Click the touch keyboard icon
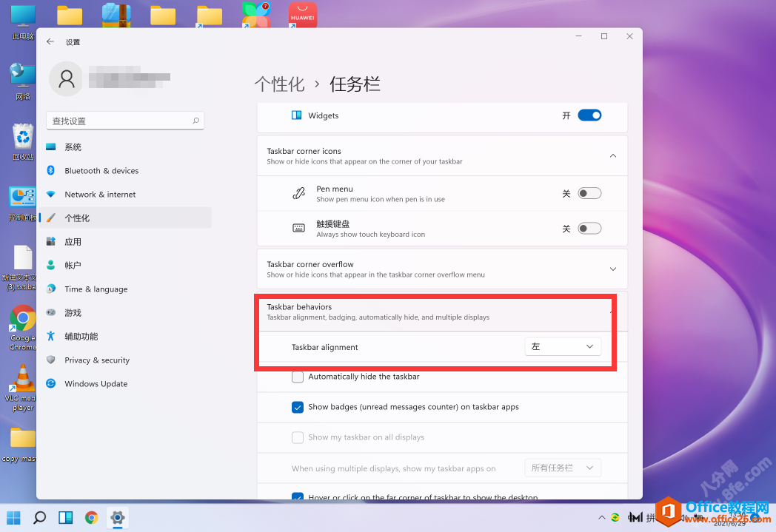This screenshot has height=532, width=776. 298,228
